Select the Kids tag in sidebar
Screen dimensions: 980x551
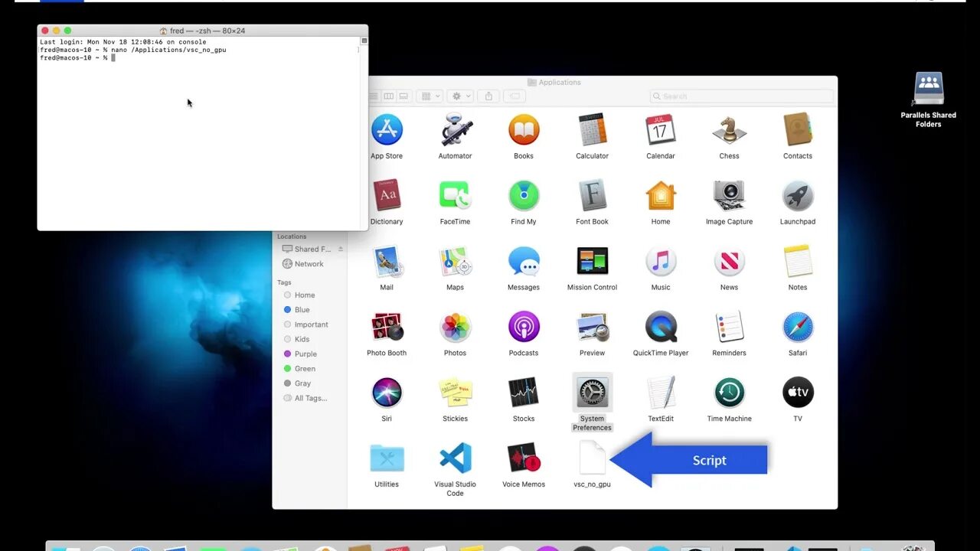coord(296,339)
